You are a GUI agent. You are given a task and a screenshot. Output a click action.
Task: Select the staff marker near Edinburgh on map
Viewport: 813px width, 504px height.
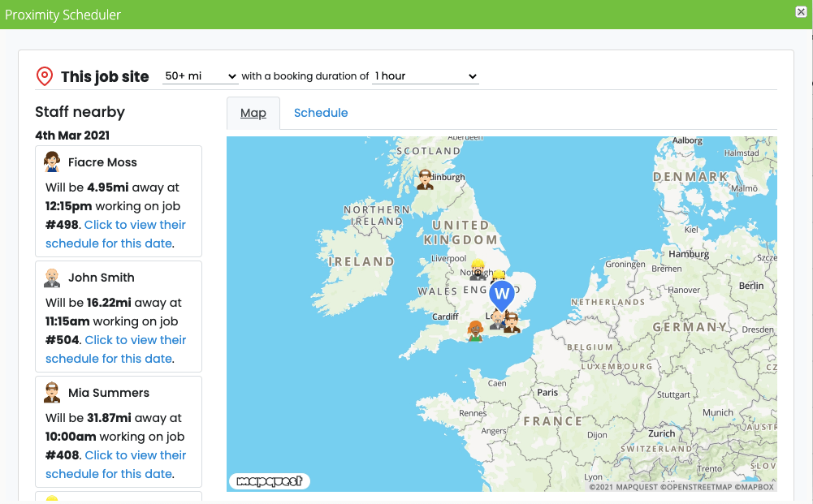[425, 179]
